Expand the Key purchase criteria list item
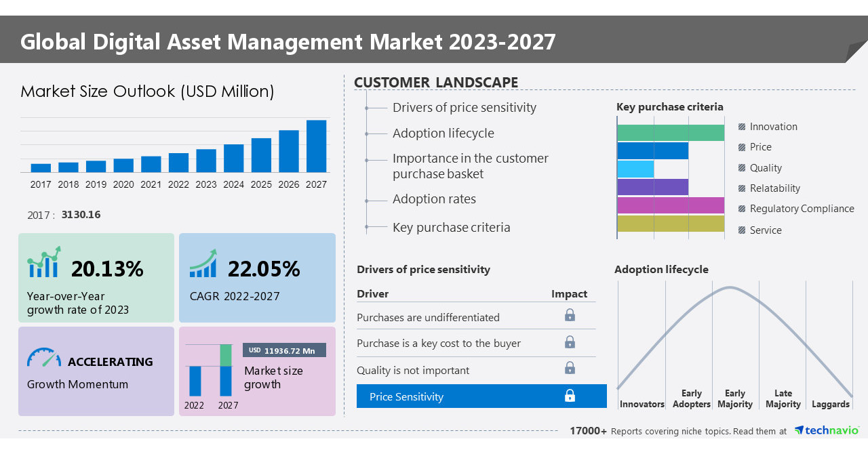The width and height of the screenshot is (868, 454). click(x=450, y=227)
